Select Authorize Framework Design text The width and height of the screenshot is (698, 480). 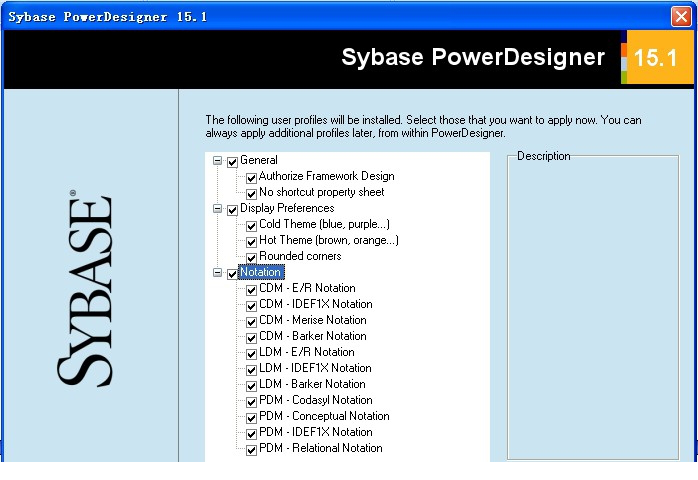click(327, 176)
